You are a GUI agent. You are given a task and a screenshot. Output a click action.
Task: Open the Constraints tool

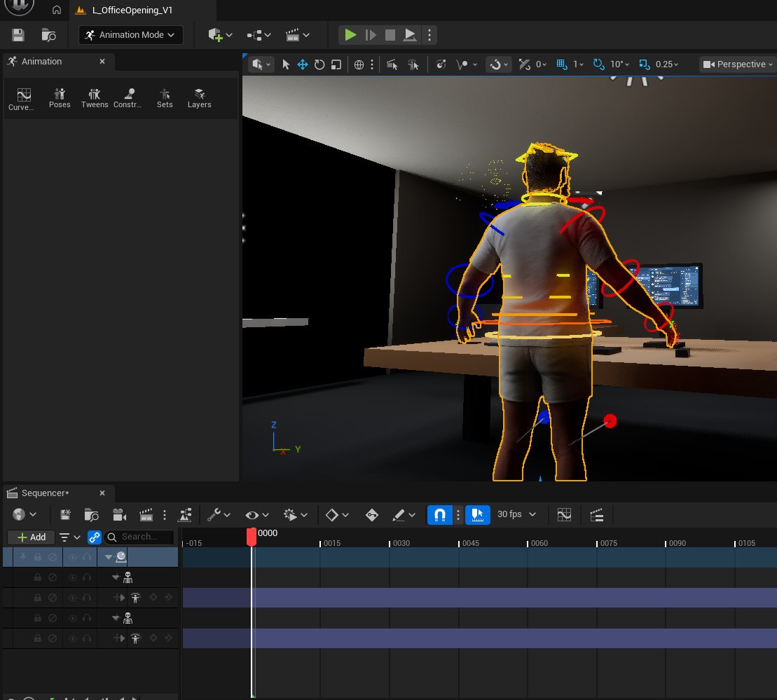click(128, 97)
